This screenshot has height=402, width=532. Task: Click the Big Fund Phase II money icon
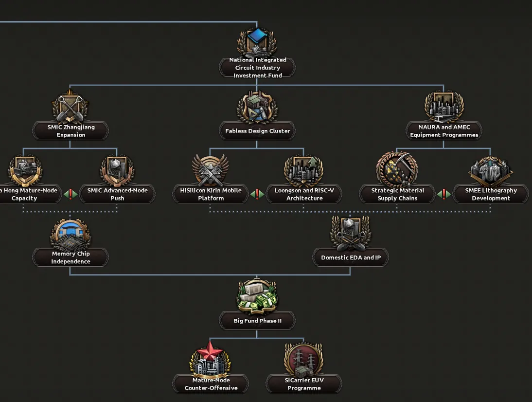[x=257, y=296]
